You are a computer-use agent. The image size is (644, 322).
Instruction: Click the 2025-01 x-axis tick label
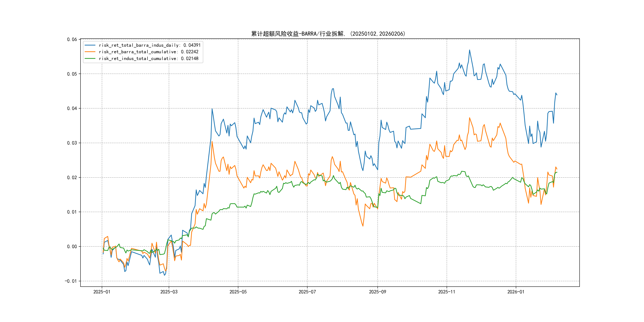pyautogui.click(x=102, y=292)
